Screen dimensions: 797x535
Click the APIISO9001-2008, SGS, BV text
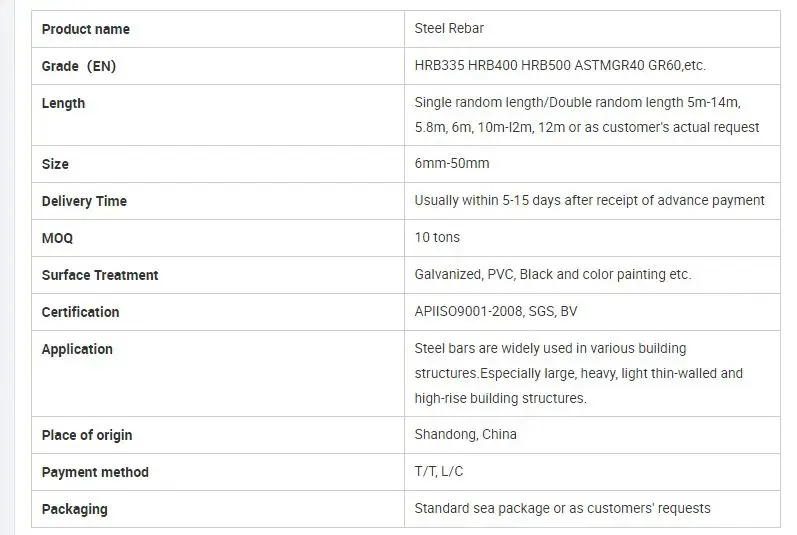[x=496, y=312]
